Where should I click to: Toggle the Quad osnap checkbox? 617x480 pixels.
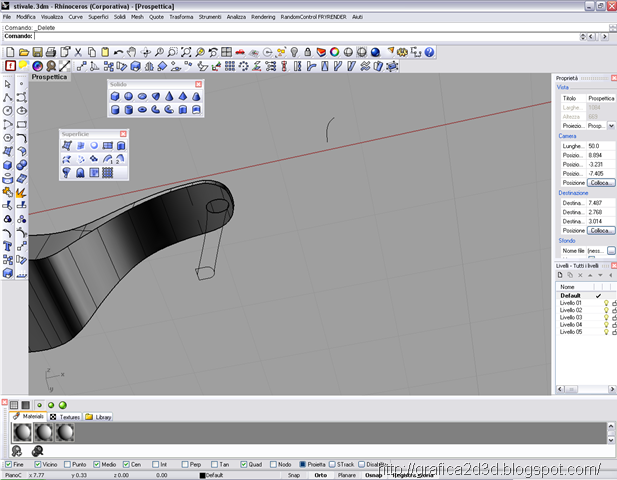pyautogui.click(x=244, y=465)
